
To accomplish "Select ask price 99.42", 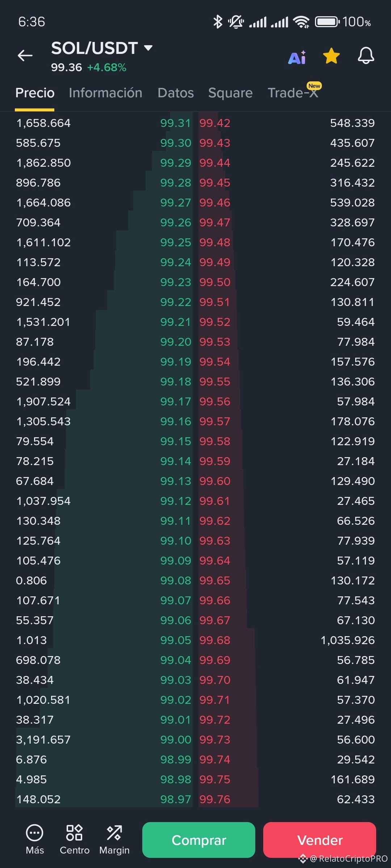I will point(215,123).
